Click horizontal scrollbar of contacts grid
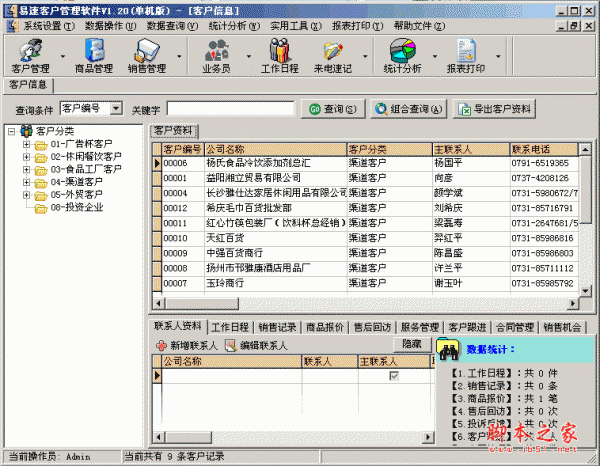Screen dimensions: 600x466 [x=293, y=437]
